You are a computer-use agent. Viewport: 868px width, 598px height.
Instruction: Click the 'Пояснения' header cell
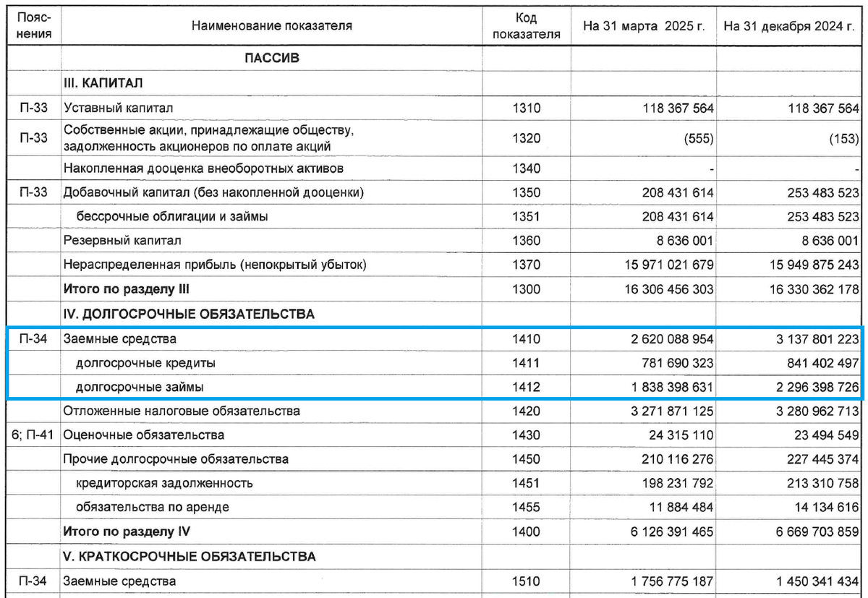tap(35, 22)
